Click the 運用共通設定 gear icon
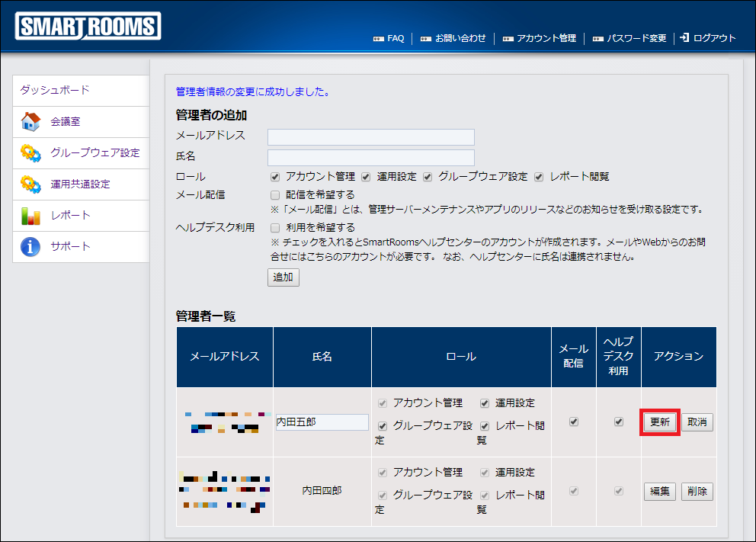Image resolution: width=756 pixels, height=542 pixels. (30, 184)
